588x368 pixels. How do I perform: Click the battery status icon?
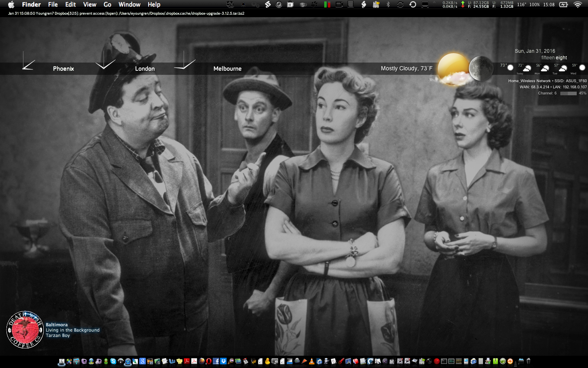(x=563, y=4)
